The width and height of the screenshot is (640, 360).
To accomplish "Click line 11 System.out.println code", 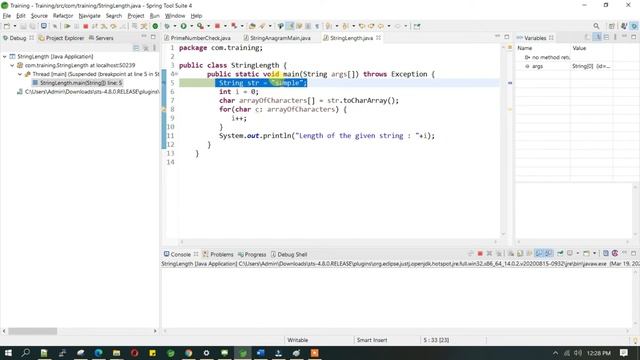I will coord(327,136).
